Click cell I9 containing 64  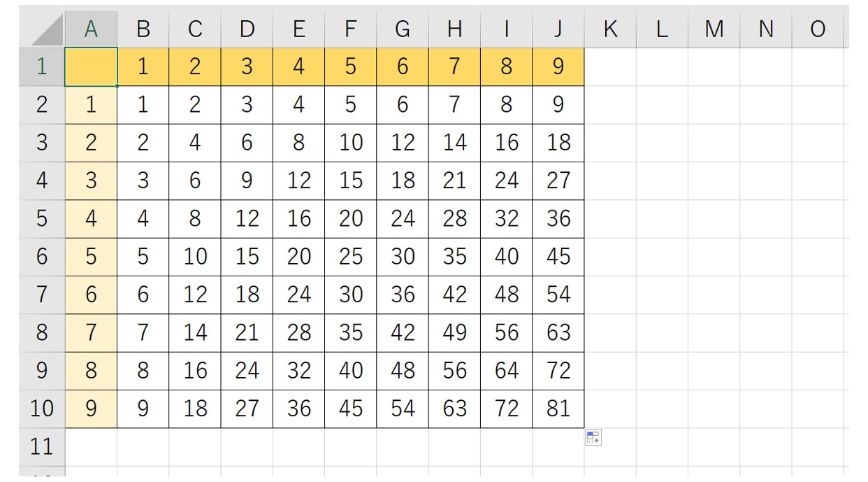(x=506, y=371)
